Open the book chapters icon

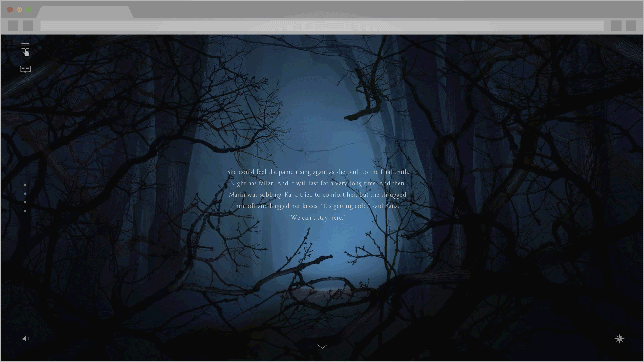[x=25, y=69]
